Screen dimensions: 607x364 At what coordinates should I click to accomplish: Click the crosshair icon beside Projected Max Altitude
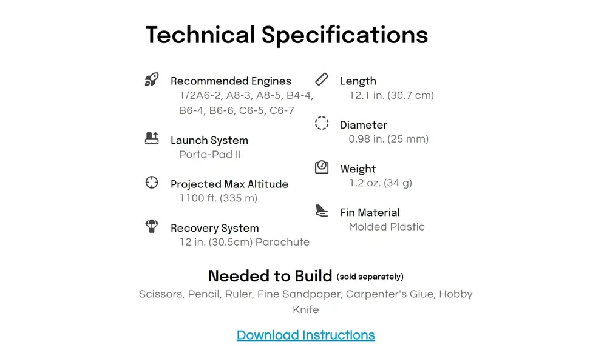152,182
